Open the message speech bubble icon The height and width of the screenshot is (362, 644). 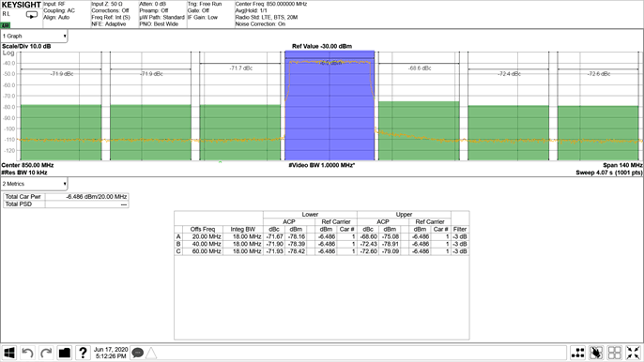(138, 353)
